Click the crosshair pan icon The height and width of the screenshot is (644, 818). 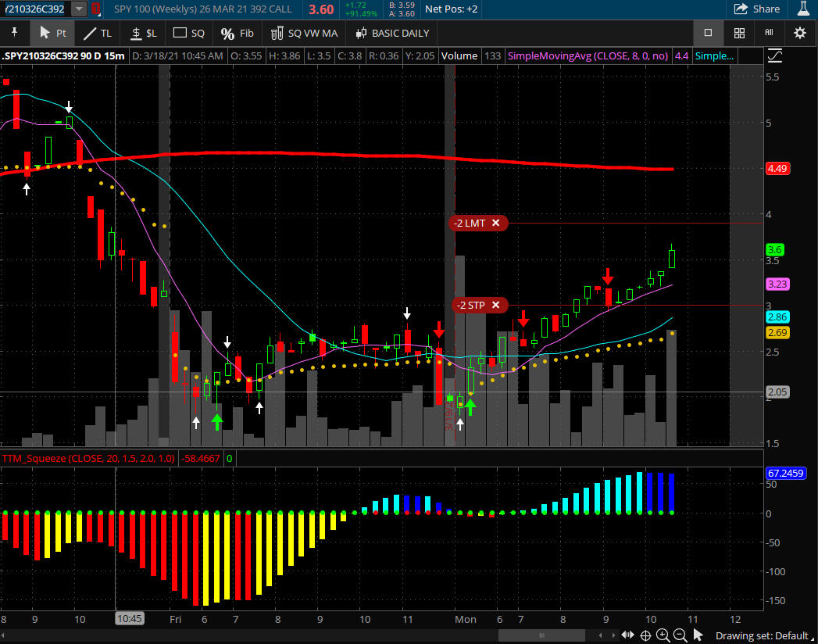pos(645,635)
